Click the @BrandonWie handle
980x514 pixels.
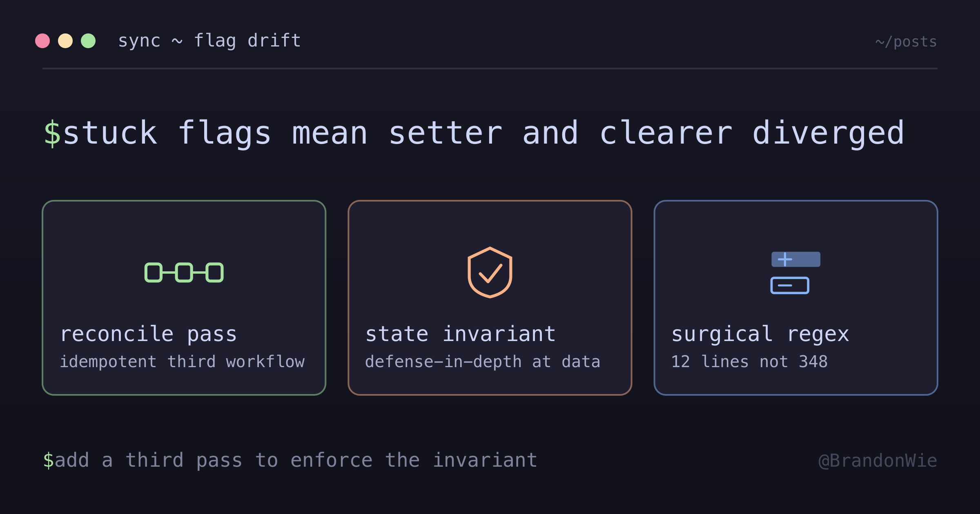(x=878, y=461)
